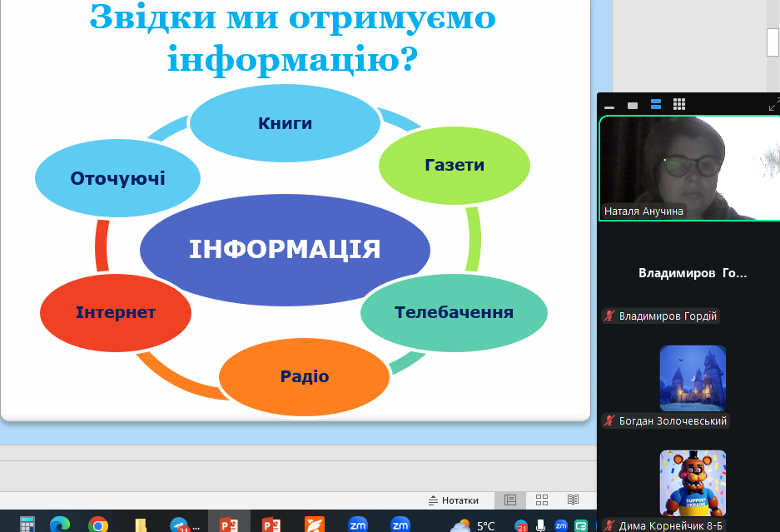Open the Calculator app on taskbar
Screen dimensions: 780x532
point(27,525)
